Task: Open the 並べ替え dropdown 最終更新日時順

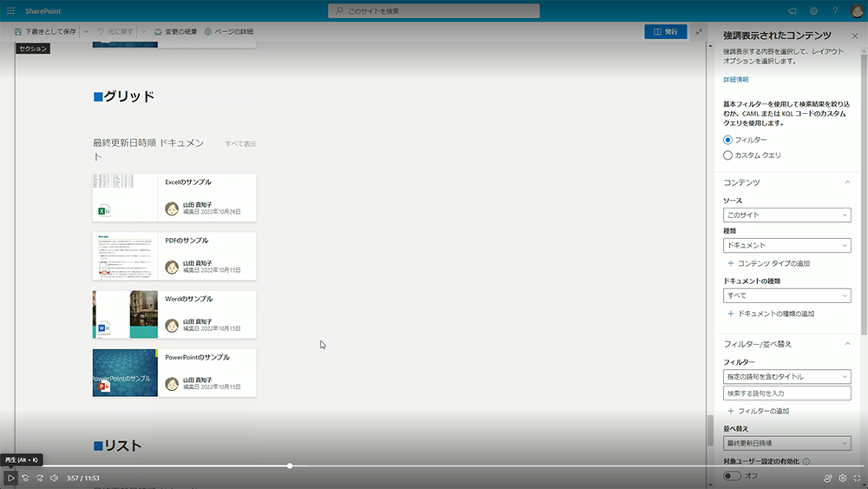Action: tap(786, 443)
